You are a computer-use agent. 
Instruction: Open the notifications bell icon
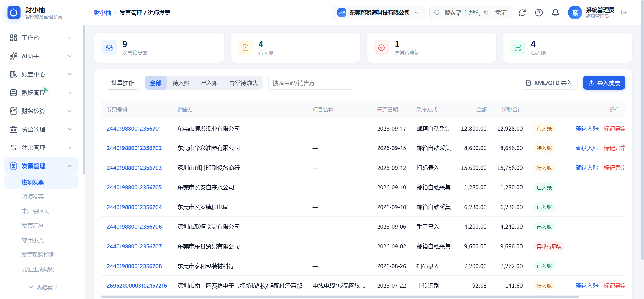click(555, 13)
